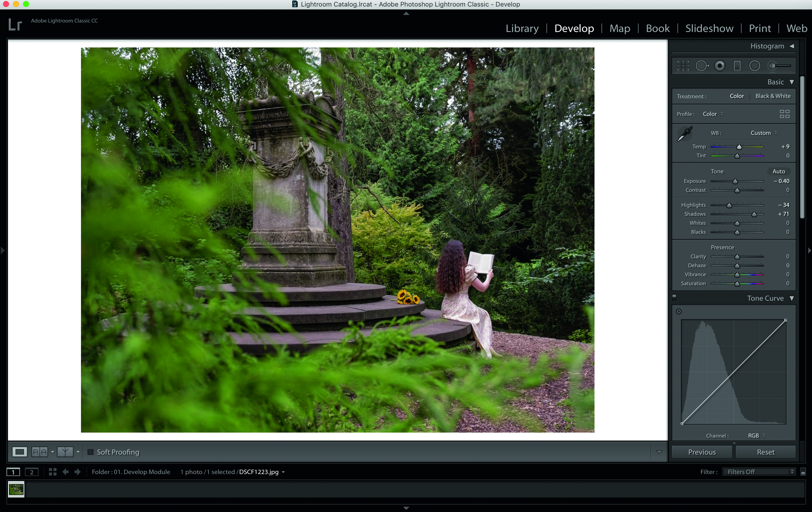Click the right panel scrollbar

click(x=802, y=147)
